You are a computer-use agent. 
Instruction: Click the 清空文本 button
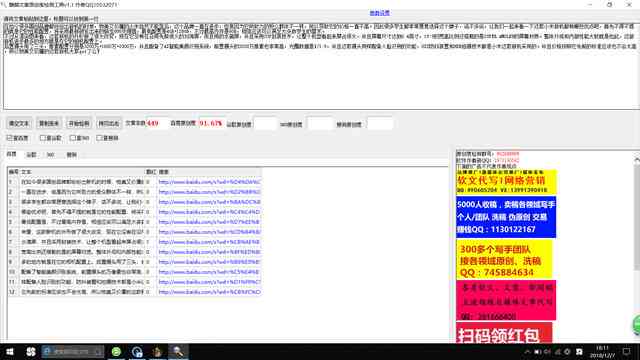point(19,123)
